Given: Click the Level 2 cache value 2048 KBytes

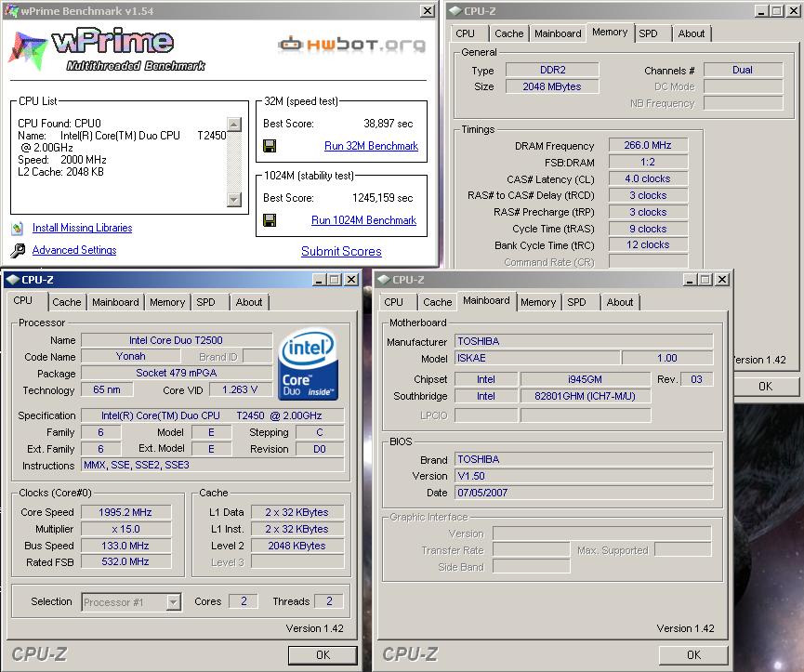Looking at the screenshot, I should coord(297,546).
